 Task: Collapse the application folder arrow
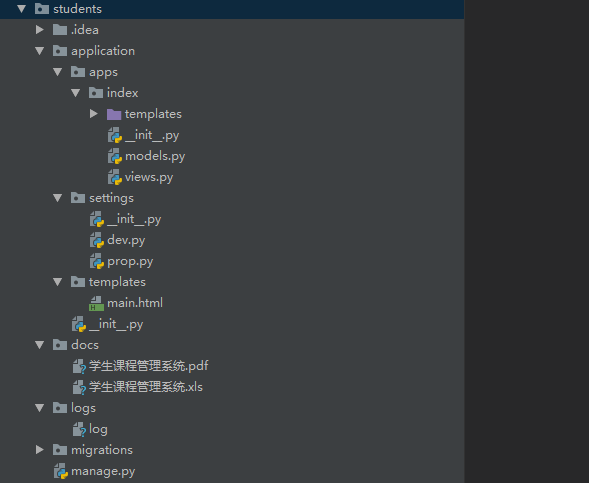click(39, 51)
